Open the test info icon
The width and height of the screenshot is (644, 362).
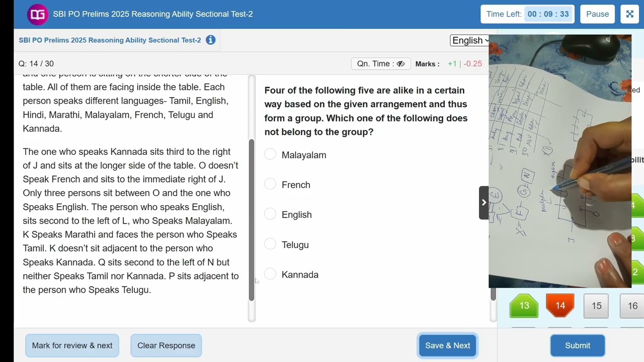(210, 40)
